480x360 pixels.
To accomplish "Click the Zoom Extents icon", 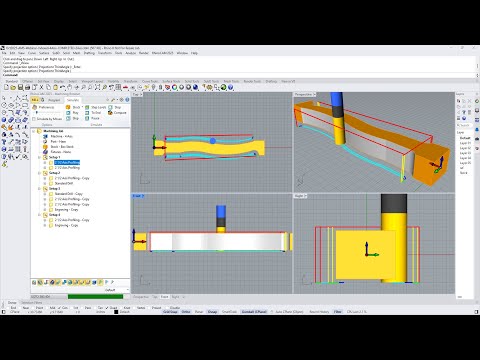I will [97, 87].
